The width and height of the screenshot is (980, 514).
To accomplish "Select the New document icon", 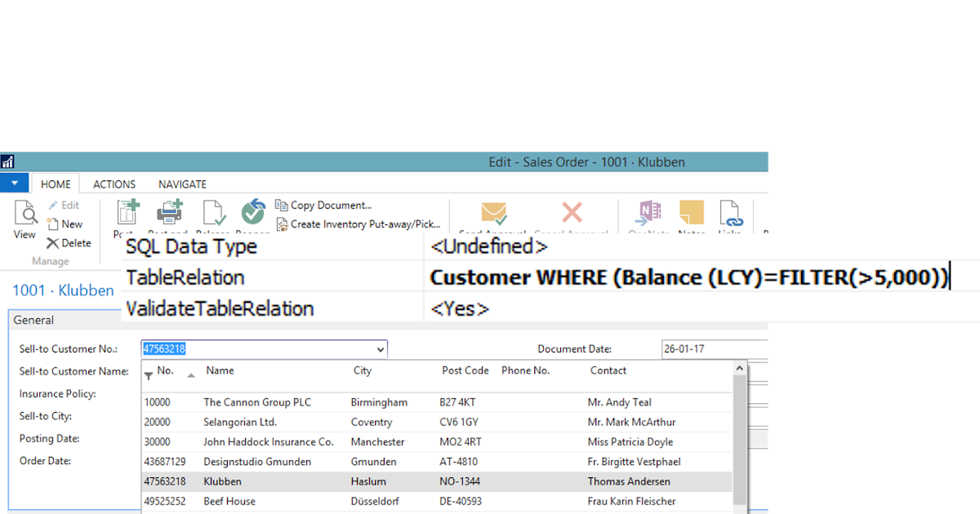I will click(x=65, y=224).
